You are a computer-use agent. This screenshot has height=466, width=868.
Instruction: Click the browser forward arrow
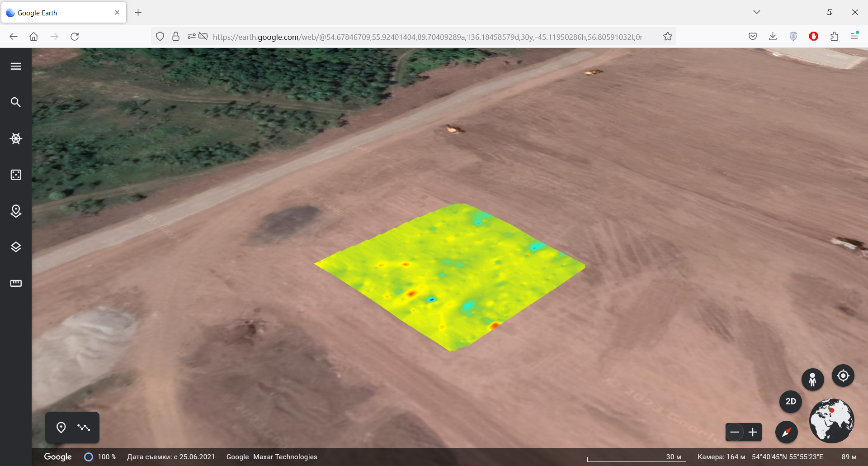click(x=54, y=37)
